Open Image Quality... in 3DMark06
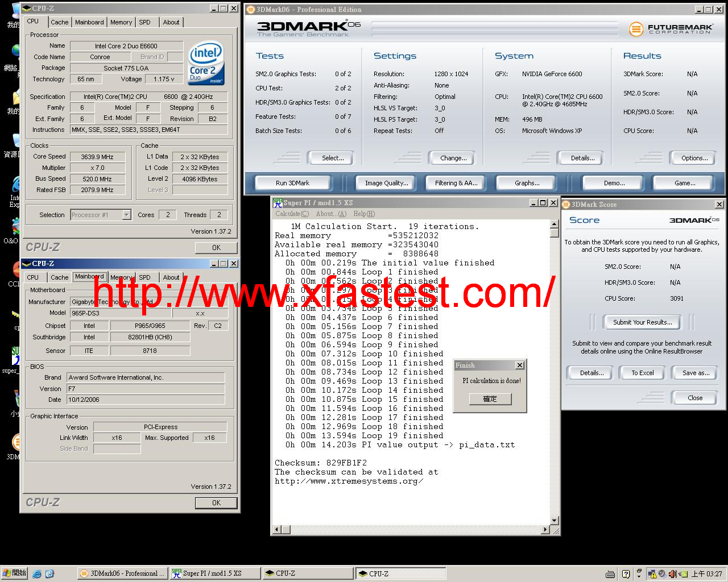 tap(387, 183)
